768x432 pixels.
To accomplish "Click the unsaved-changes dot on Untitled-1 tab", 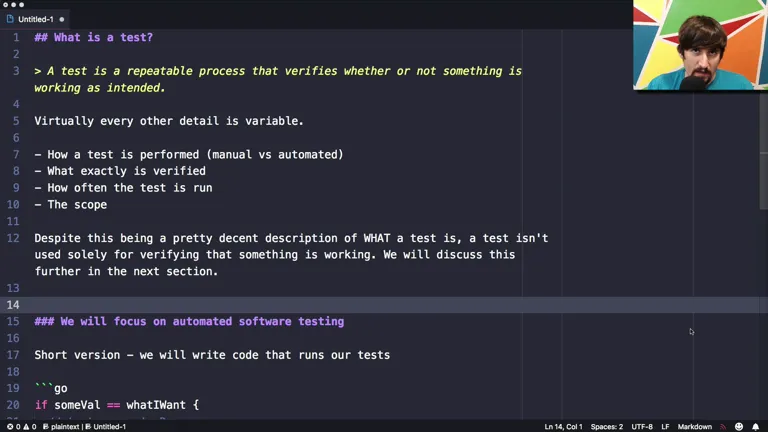I will point(62,20).
